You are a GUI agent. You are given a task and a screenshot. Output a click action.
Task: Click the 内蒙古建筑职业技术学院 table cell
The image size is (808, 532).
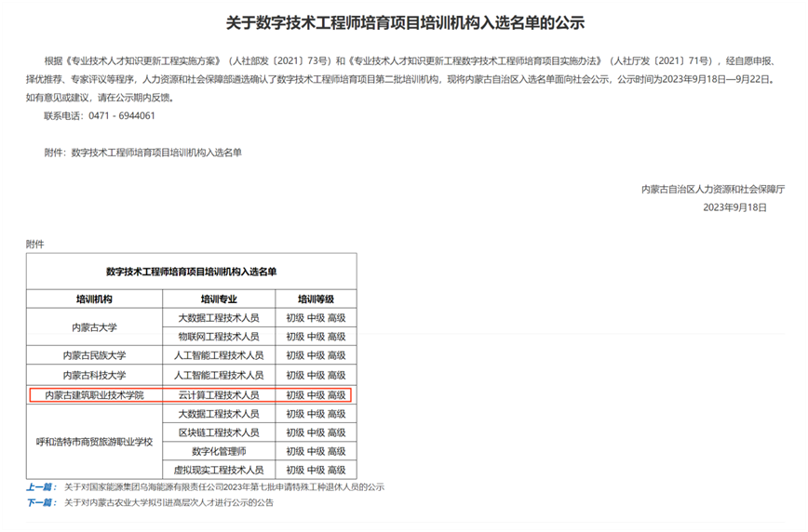tap(94, 395)
